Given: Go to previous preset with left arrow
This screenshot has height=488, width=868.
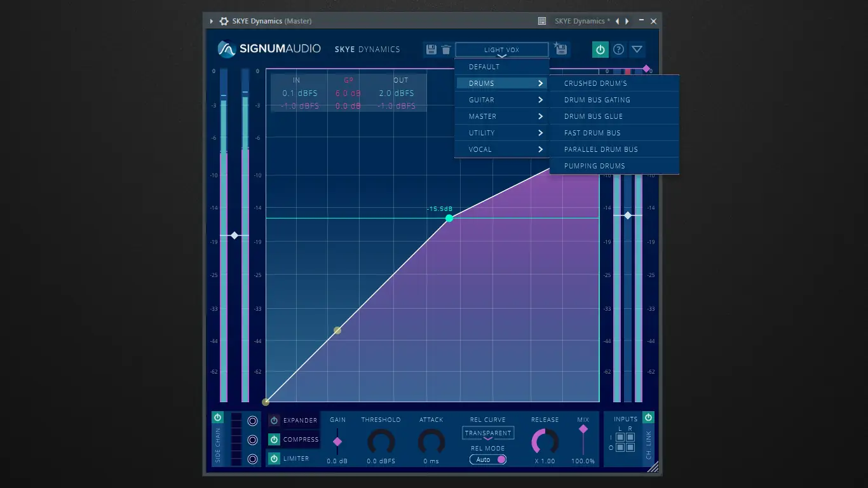Looking at the screenshot, I should pyautogui.click(x=617, y=21).
